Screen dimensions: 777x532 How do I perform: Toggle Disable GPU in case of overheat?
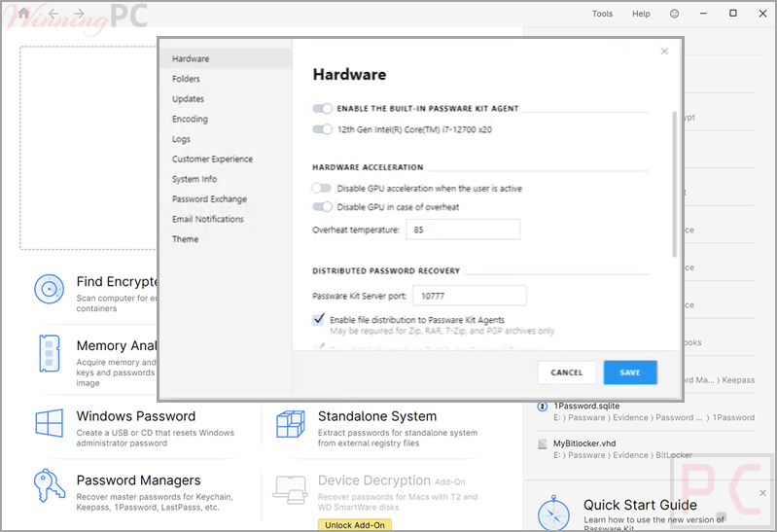coord(322,207)
